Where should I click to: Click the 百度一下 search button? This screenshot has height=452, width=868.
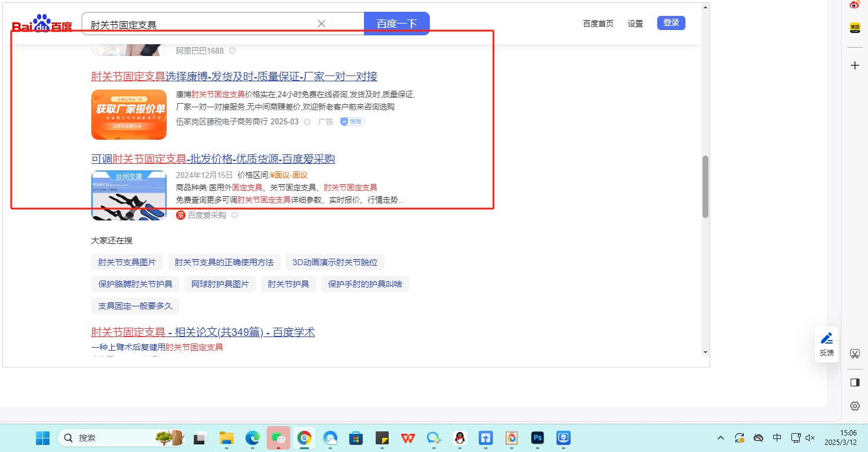pos(397,24)
